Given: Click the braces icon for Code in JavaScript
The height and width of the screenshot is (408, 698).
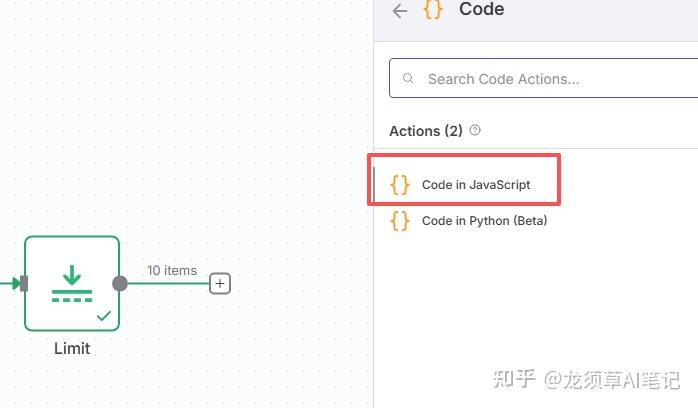Looking at the screenshot, I should point(399,184).
